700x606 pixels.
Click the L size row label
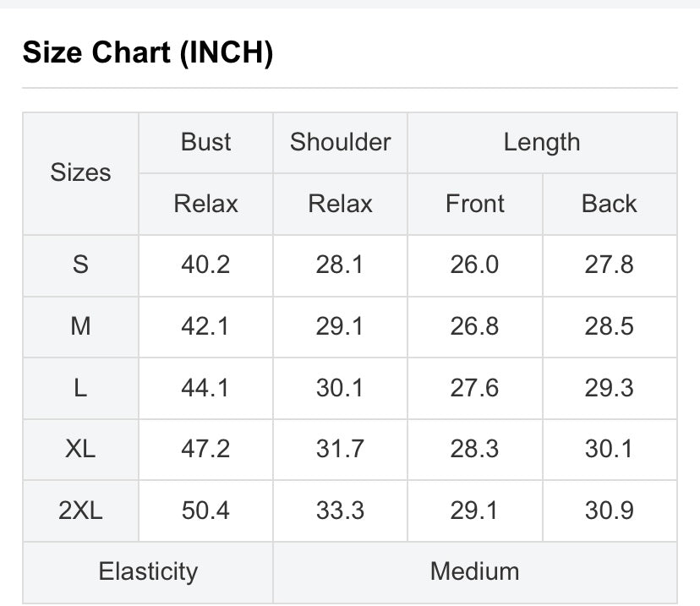tap(81, 388)
